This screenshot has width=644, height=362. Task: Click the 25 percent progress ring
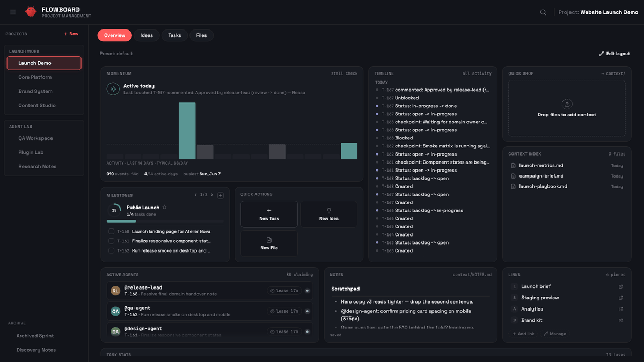point(114,210)
